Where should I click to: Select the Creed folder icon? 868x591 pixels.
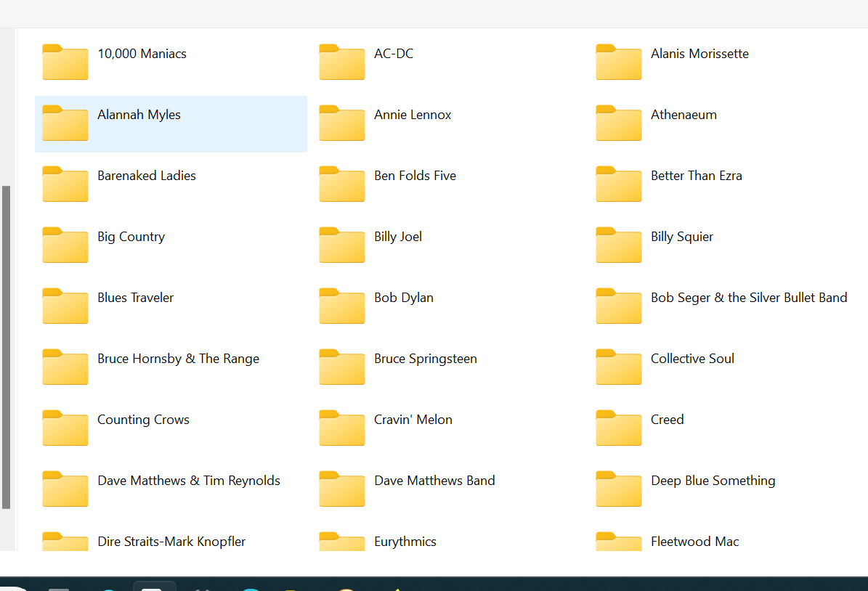click(619, 428)
